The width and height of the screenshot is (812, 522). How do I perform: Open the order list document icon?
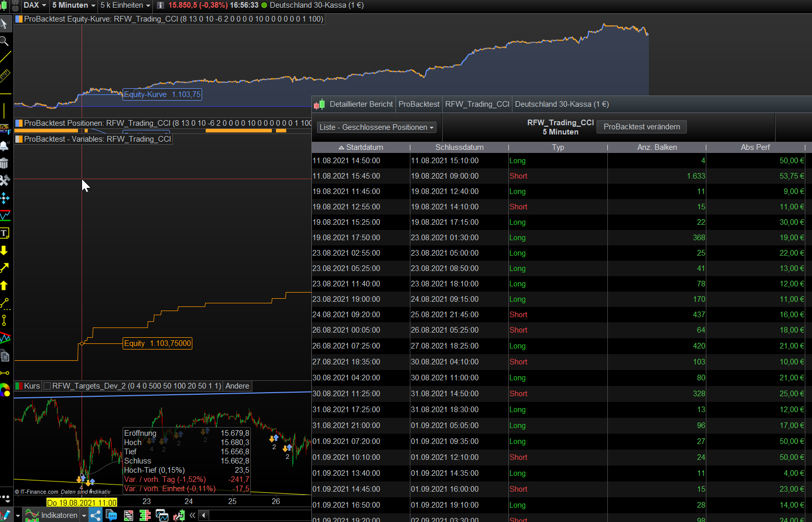coord(128,515)
